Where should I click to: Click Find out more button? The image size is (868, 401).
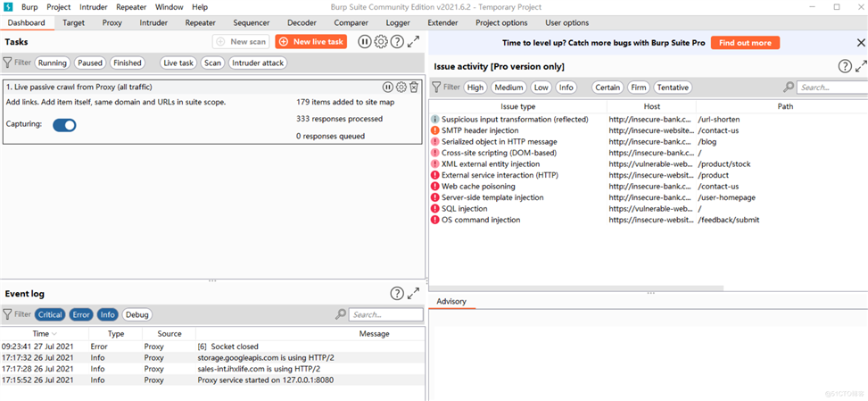[x=745, y=43]
